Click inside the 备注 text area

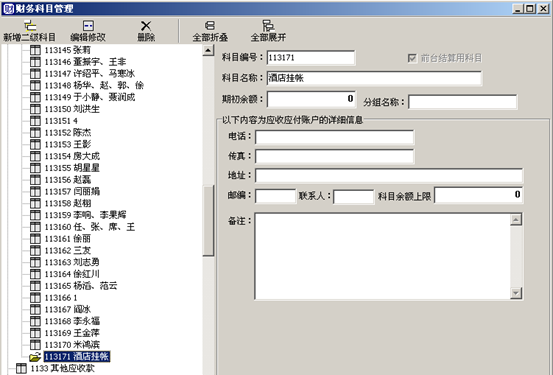coord(382,256)
